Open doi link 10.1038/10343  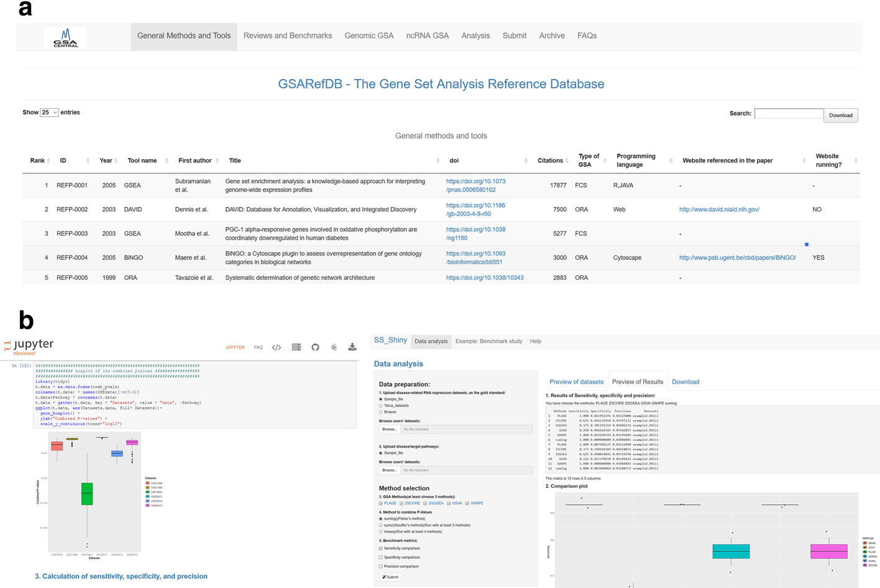click(x=485, y=278)
